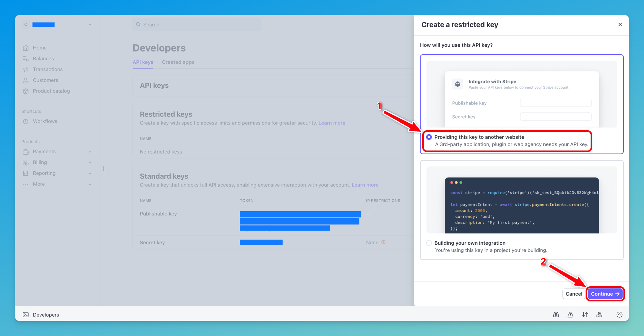Stay on the API keys tab

pyautogui.click(x=143, y=62)
